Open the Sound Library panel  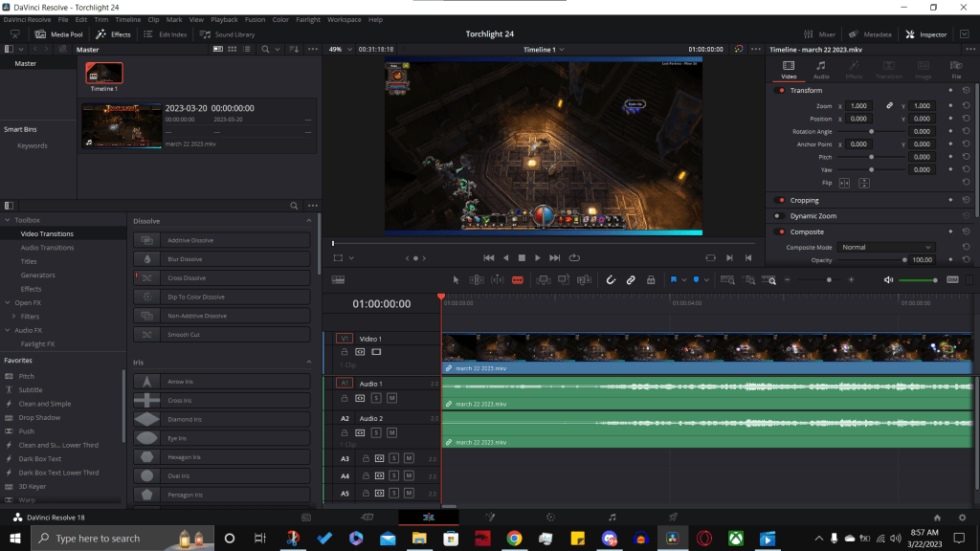(x=228, y=34)
